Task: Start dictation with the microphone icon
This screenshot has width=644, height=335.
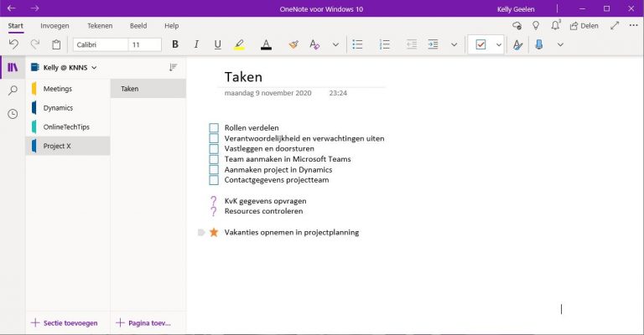Action: tap(539, 44)
